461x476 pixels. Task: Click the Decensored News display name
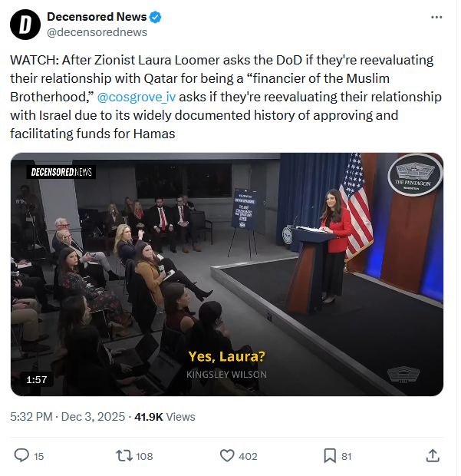click(96, 17)
